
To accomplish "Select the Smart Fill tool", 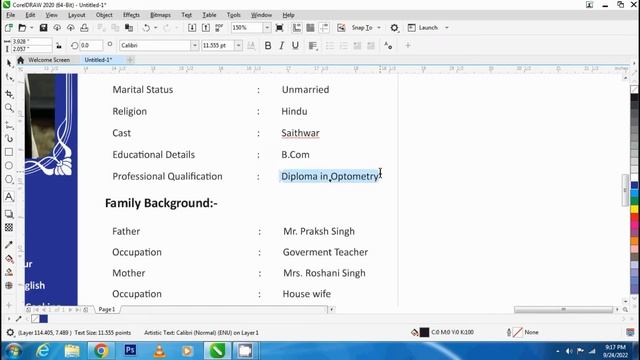I will click(x=9, y=272).
